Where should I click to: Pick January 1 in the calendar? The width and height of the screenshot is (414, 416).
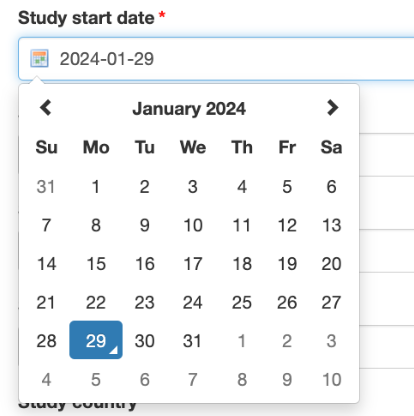[x=96, y=186]
